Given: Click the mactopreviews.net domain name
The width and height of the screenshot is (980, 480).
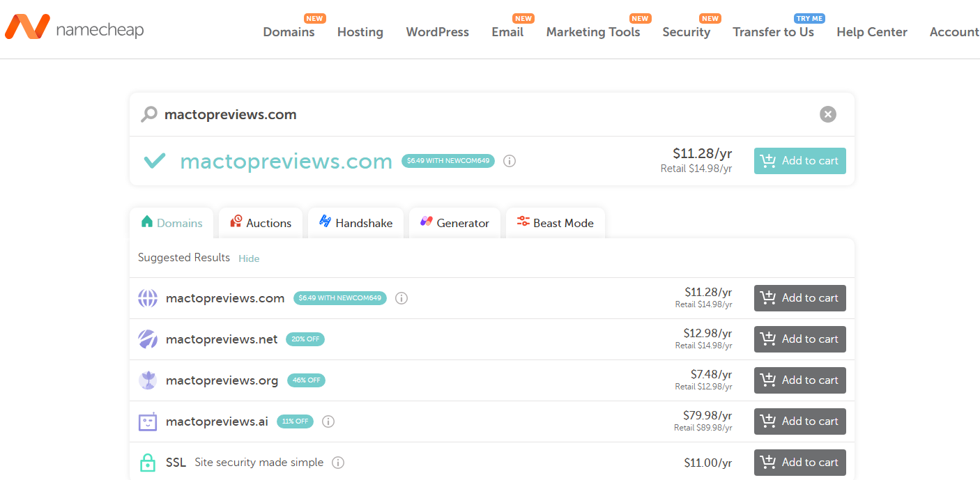Looking at the screenshot, I should [x=222, y=339].
